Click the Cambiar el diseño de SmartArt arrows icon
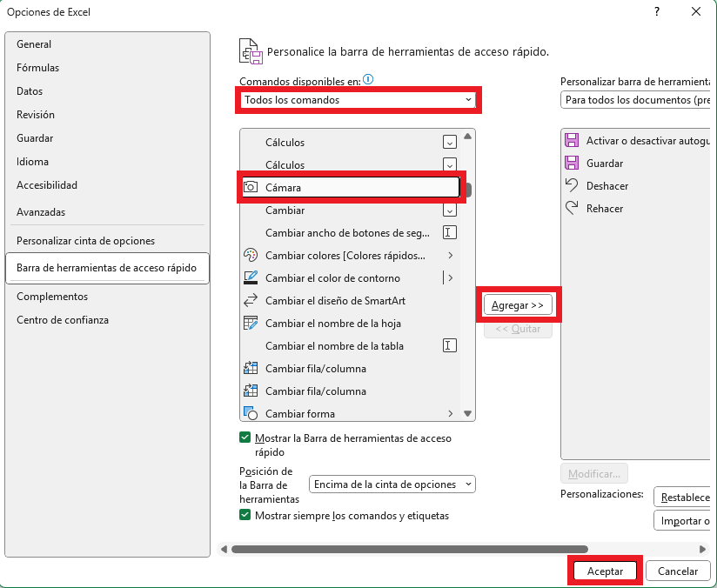717x588 pixels. tap(250, 300)
